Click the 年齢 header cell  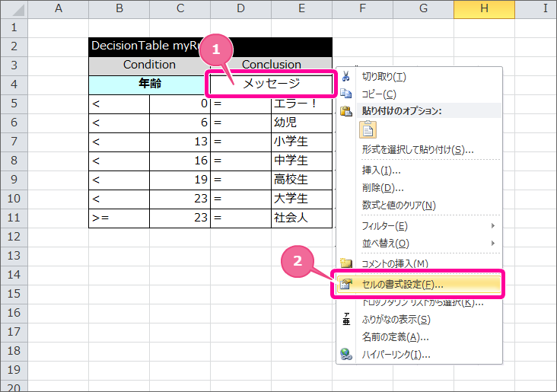149,84
